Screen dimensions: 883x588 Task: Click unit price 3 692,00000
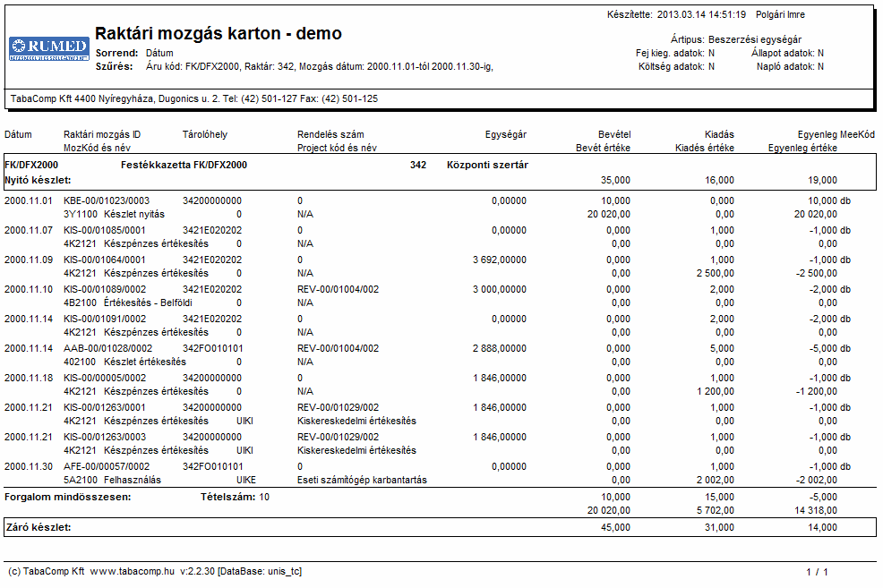500,260
